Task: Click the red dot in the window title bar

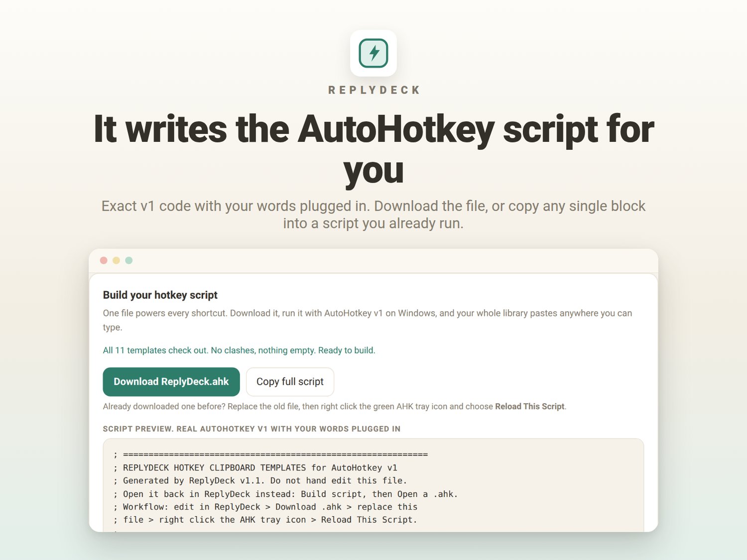Action: click(104, 260)
